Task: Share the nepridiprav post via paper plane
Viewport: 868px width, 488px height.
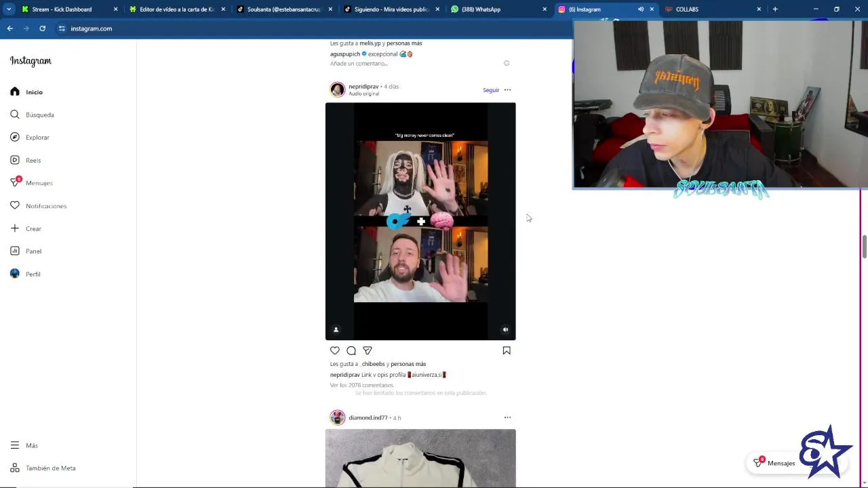Action: click(368, 350)
